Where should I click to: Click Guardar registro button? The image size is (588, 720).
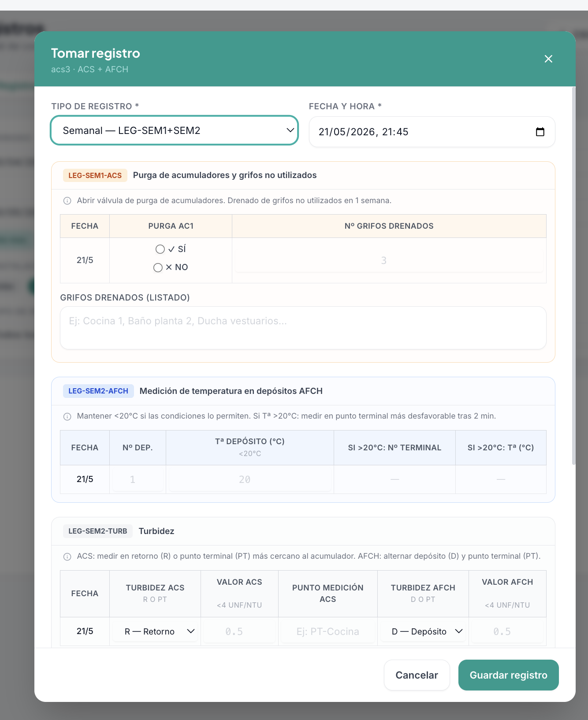(509, 675)
